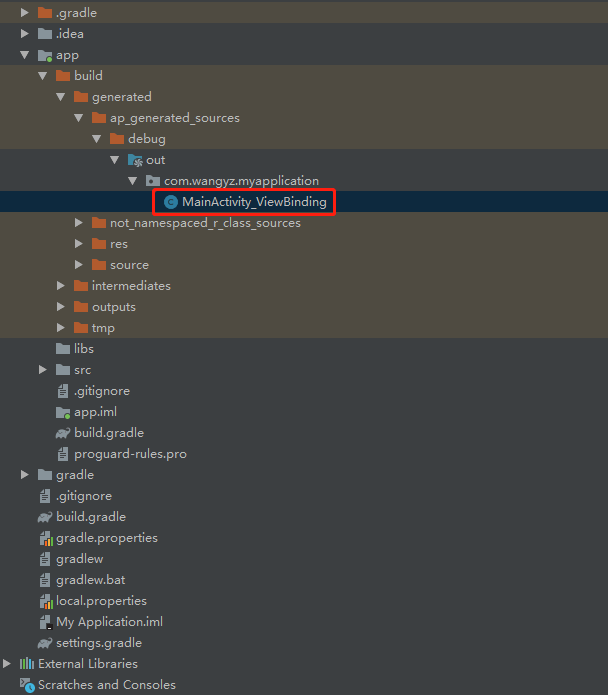Image resolution: width=608 pixels, height=695 pixels.
Task: Click the gradle.properties file icon
Action: [46, 538]
